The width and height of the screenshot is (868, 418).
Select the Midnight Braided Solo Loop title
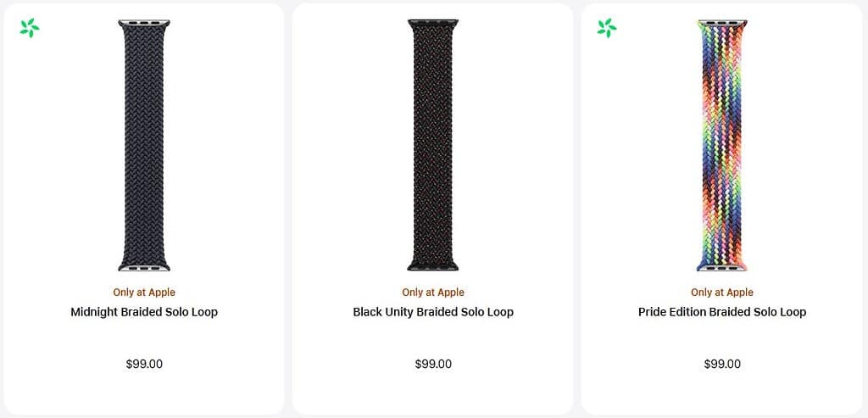144,312
